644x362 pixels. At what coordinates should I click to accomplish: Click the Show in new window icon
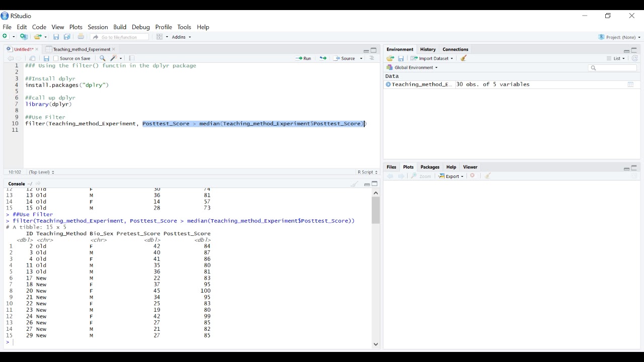click(33, 58)
